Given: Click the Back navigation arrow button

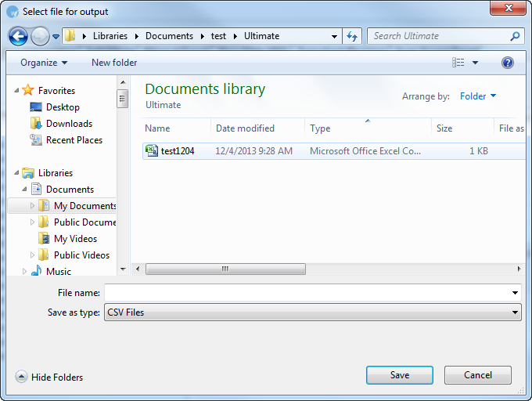Looking at the screenshot, I should coord(18,36).
